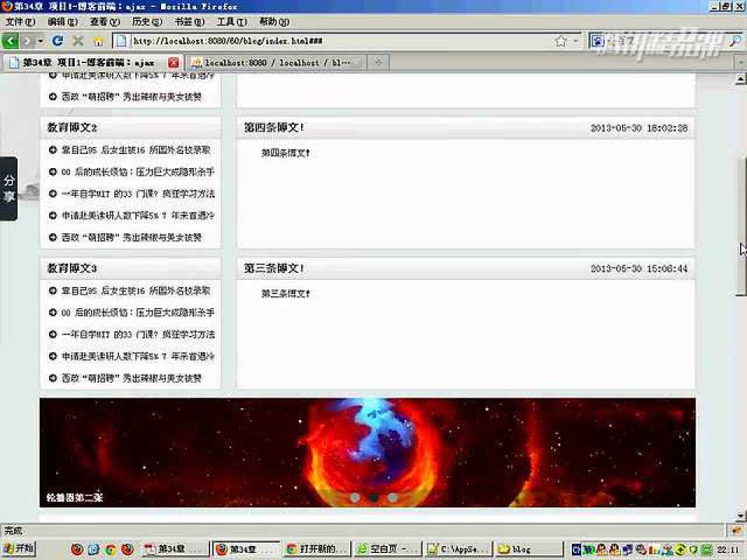The height and width of the screenshot is (560, 747).
Task: Open the back/forward history dropdown arrow
Action: pyautogui.click(x=40, y=41)
